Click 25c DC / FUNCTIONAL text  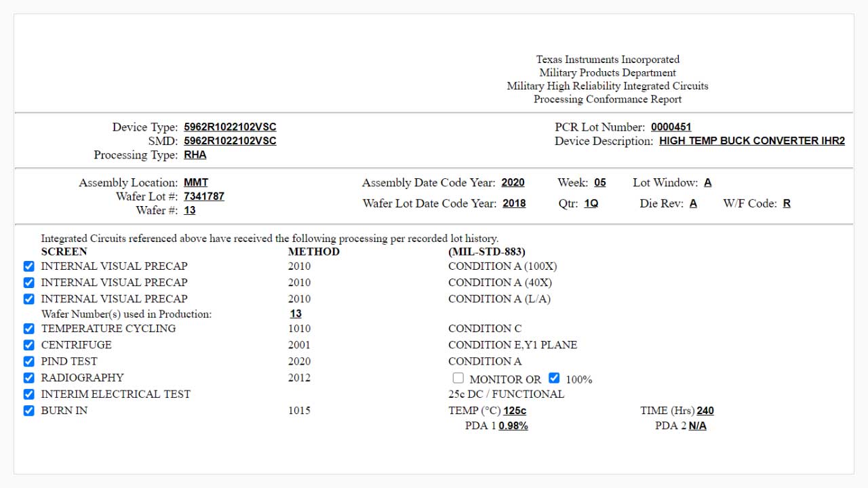point(506,394)
